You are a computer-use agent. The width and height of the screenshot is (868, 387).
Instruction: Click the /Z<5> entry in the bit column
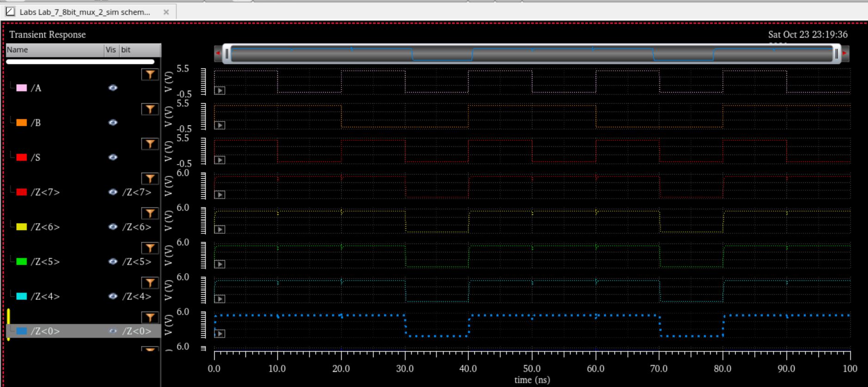pos(137,262)
